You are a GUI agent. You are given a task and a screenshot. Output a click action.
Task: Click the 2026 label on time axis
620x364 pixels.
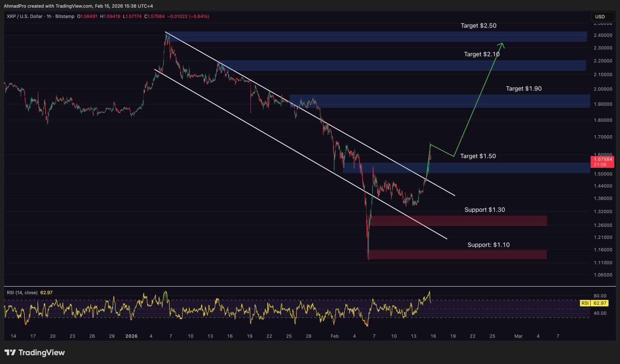click(x=131, y=336)
